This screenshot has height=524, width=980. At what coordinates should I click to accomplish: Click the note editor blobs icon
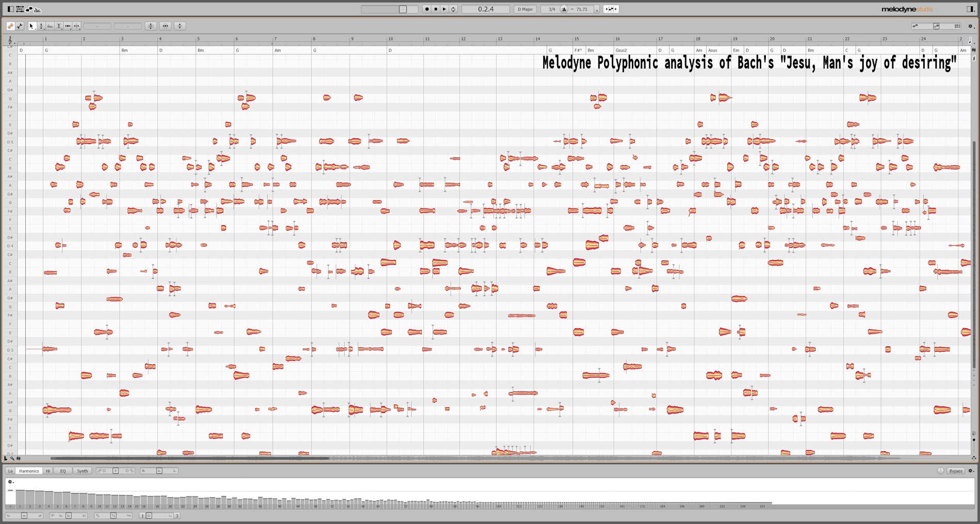pyautogui.click(x=29, y=9)
